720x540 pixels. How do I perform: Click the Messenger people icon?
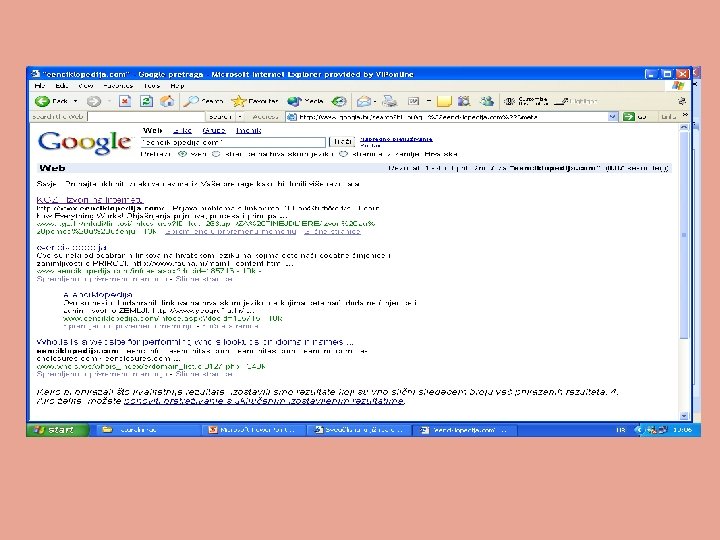pos(487,101)
